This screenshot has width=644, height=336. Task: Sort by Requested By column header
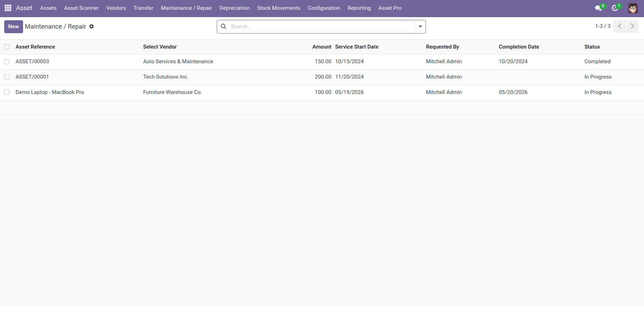click(442, 47)
